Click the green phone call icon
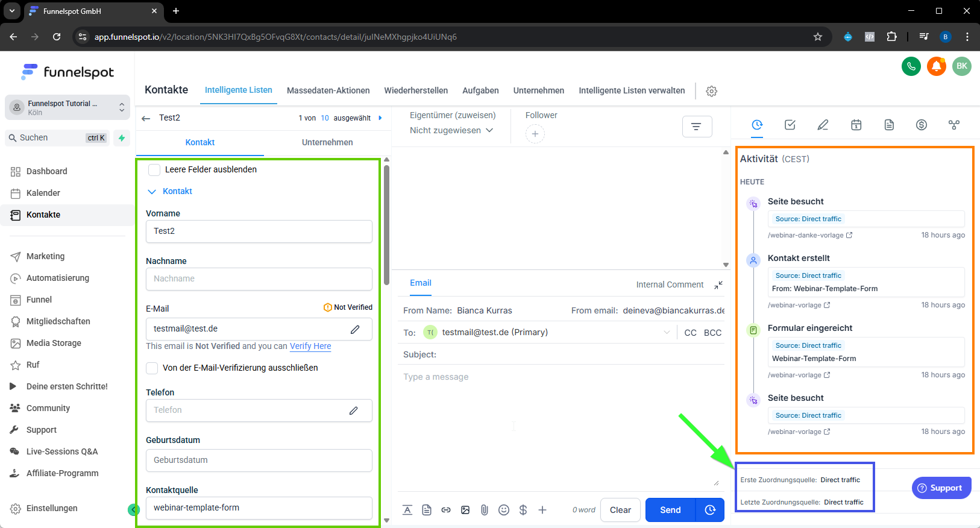This screenshot has width=980, height=528. pos(911,66)
